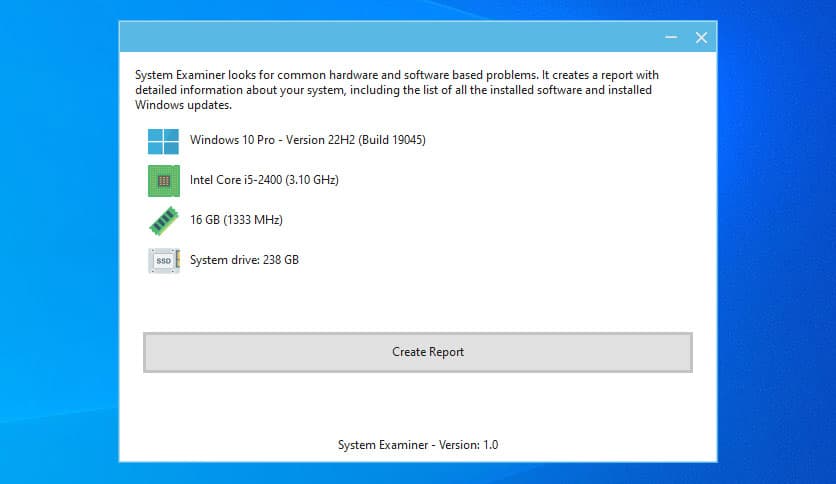Click the SSD drive icon
Screen dimensions: 836x484
click(x=164, y=261)
